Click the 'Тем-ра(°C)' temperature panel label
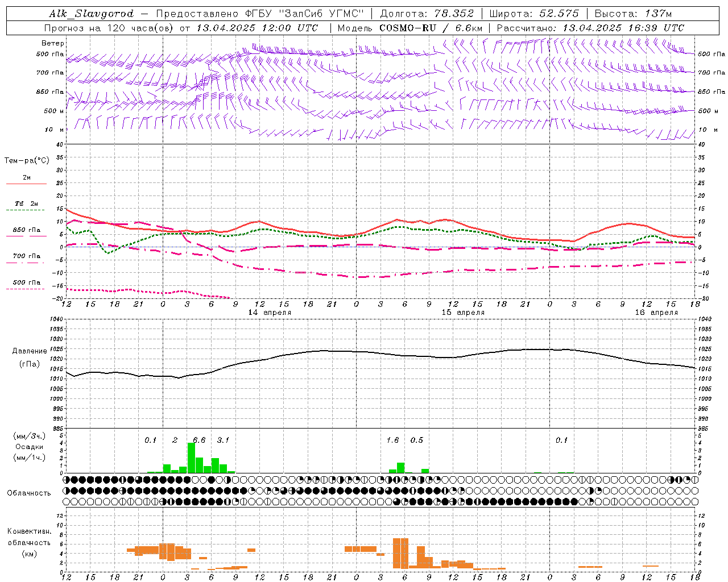Viewport: 728px width, 582px height. (27, 161)
